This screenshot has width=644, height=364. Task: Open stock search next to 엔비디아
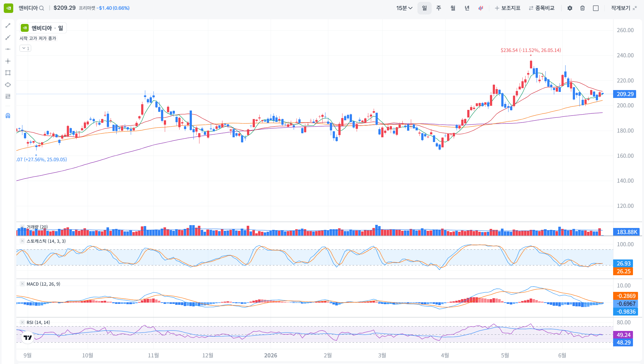tap(42, 8)
